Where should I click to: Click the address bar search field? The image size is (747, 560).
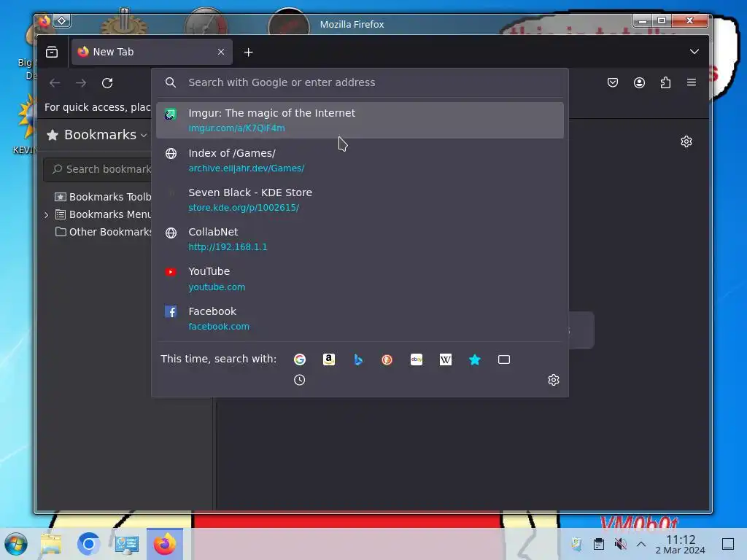pyautogui.click(x=360, y=82)
